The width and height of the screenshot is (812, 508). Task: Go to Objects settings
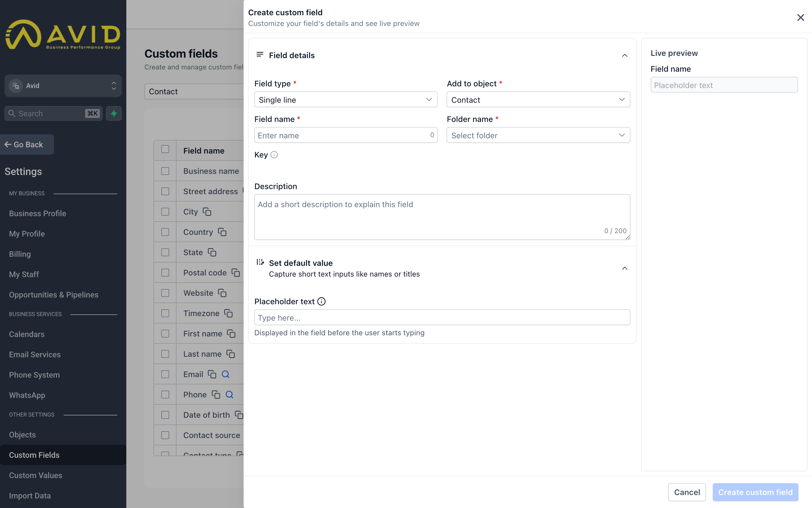coord(23,435)
